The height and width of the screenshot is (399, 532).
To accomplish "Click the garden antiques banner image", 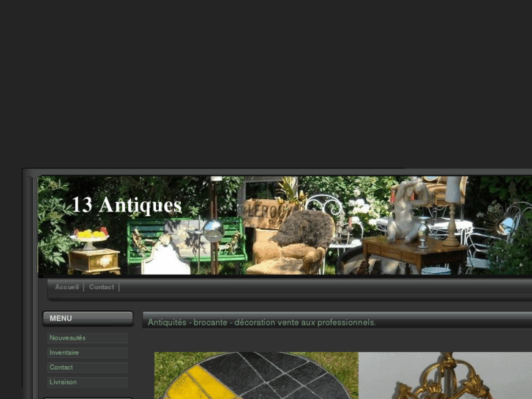I will [x=285, y=225].
